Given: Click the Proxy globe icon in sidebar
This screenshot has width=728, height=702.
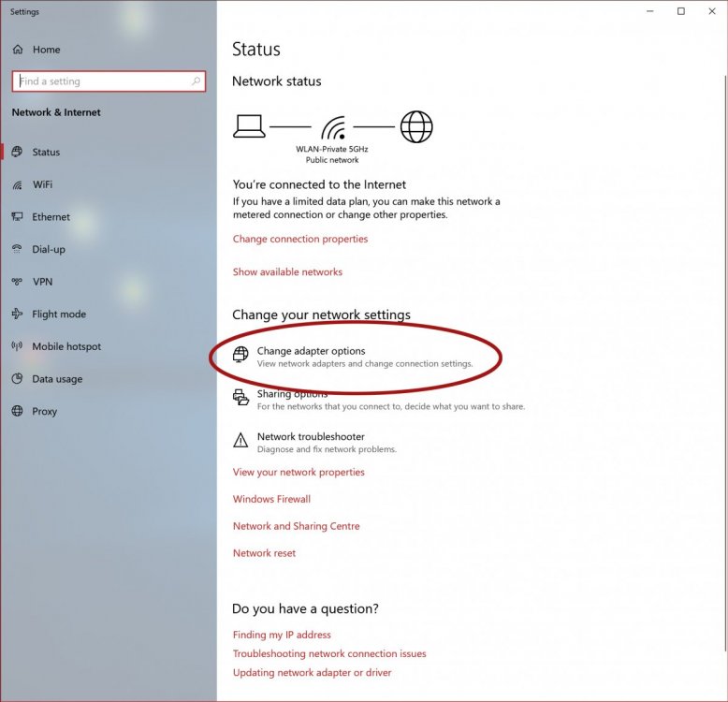Looking at the screenshot, I should 17,411.
